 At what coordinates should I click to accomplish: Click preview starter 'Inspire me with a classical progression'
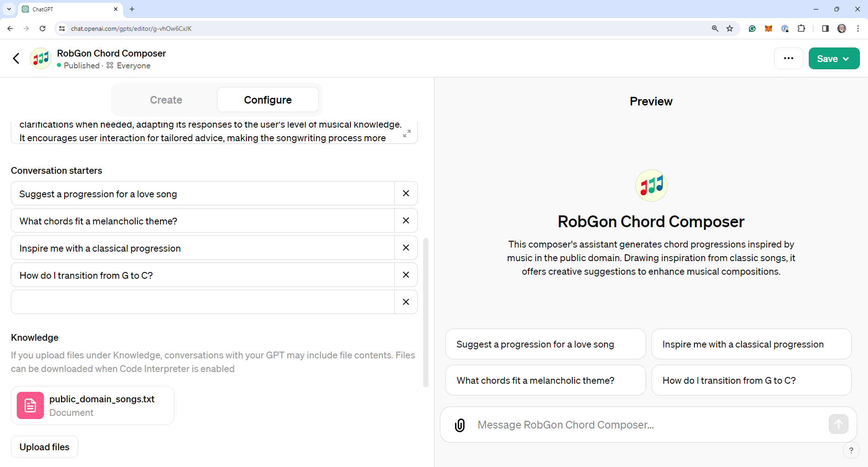[x=751, y=344]
